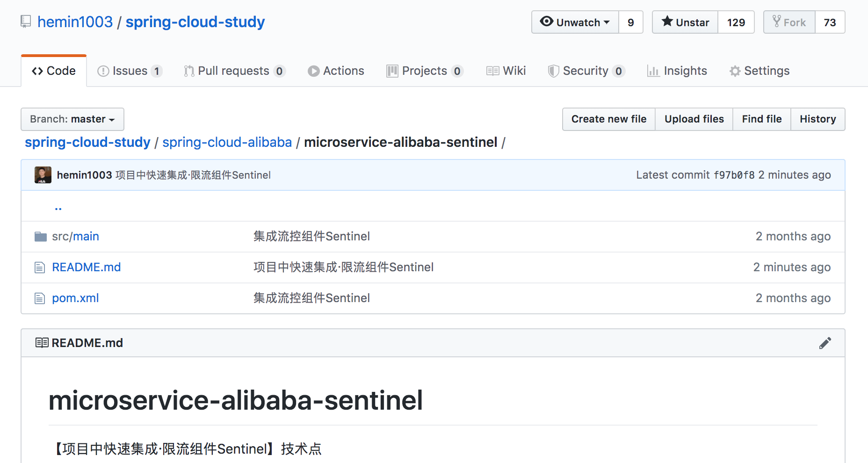Click the pom.xml file icon
This screenshot has width=868, height=463.
(40, 298)
